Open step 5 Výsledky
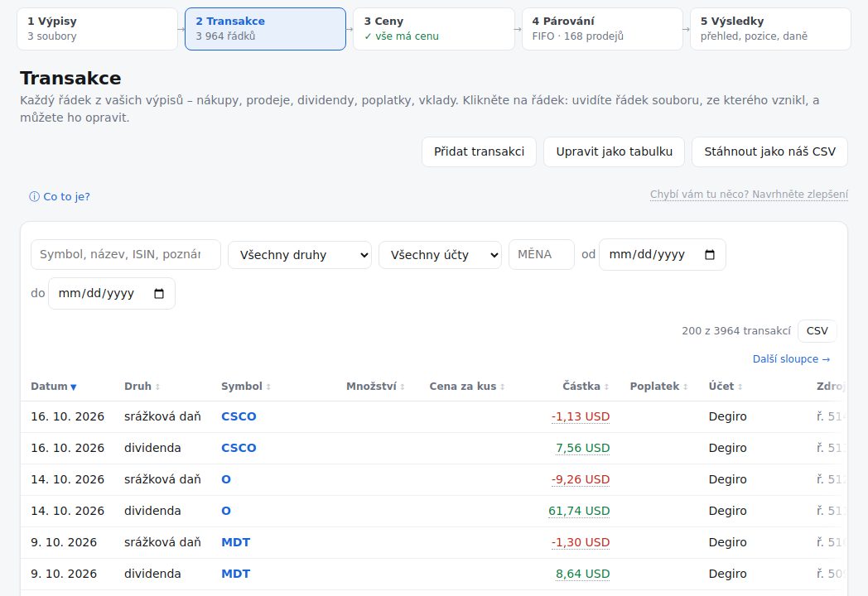868x596 pixels. 770,29
